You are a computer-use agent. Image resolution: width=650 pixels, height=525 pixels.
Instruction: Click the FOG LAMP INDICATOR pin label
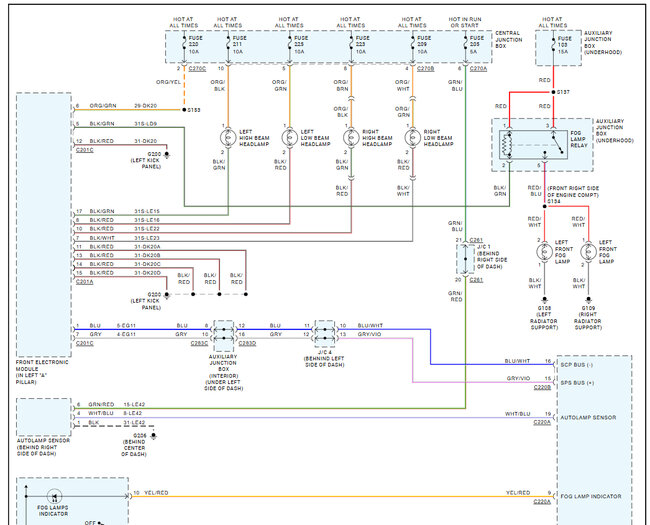pos(591,496)
